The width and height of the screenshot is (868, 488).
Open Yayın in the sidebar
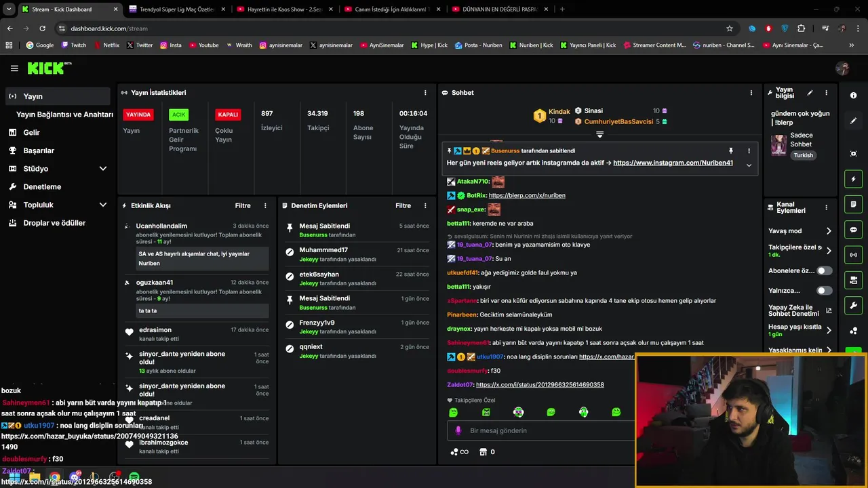58,96
